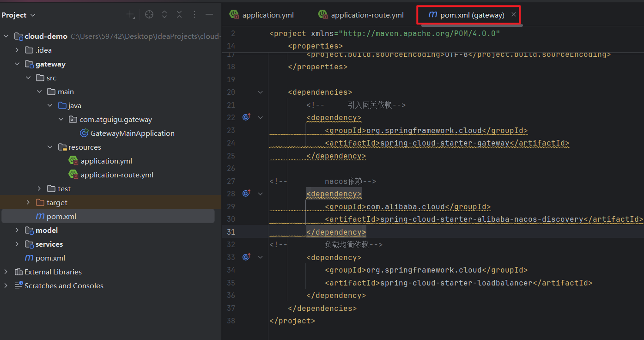
Task: Expand the .idea folder
Action: click(17, 50)
